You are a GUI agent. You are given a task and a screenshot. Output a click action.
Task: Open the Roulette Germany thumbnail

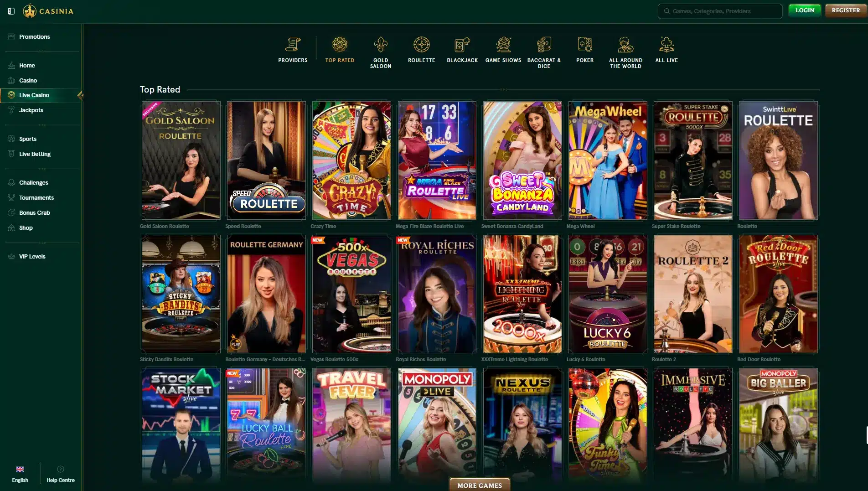pos(266,294)
